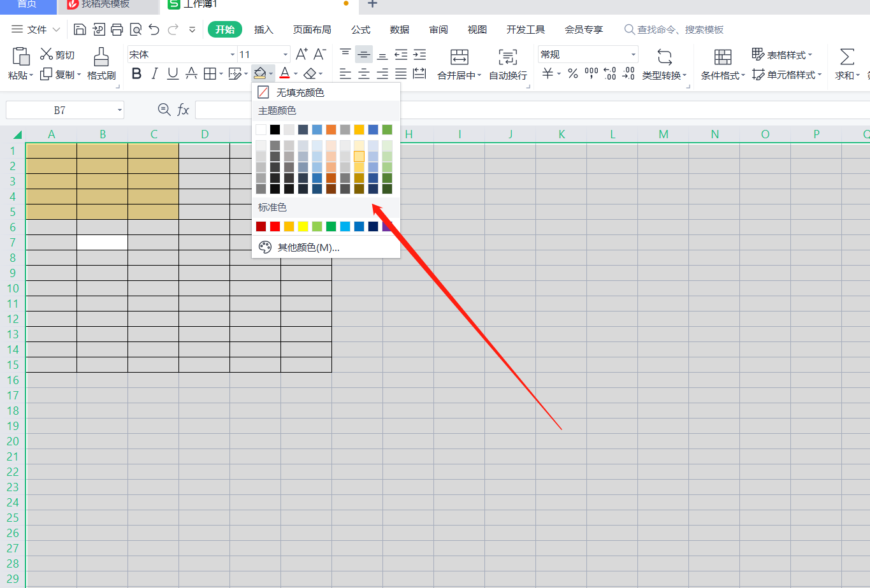Click the Save icon in quick toolbar

click(80, 29)
